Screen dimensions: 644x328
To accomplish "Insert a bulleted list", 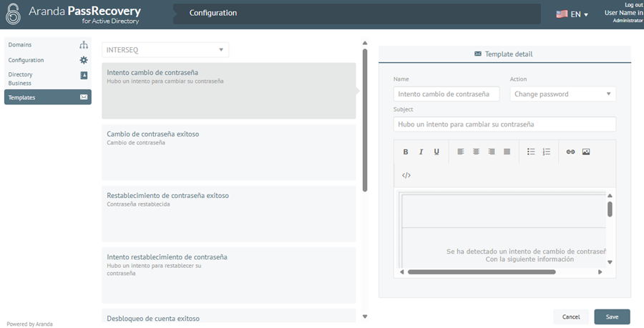I will point(531,152).
